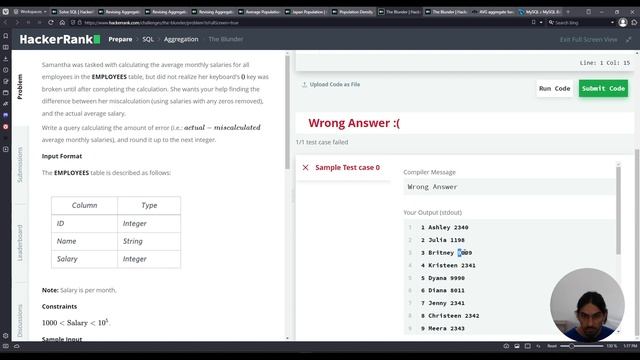The width and height of the screenshot is (640, 360).
Task: Open the Submissions side tab
Action: click(x=20, y=164)
